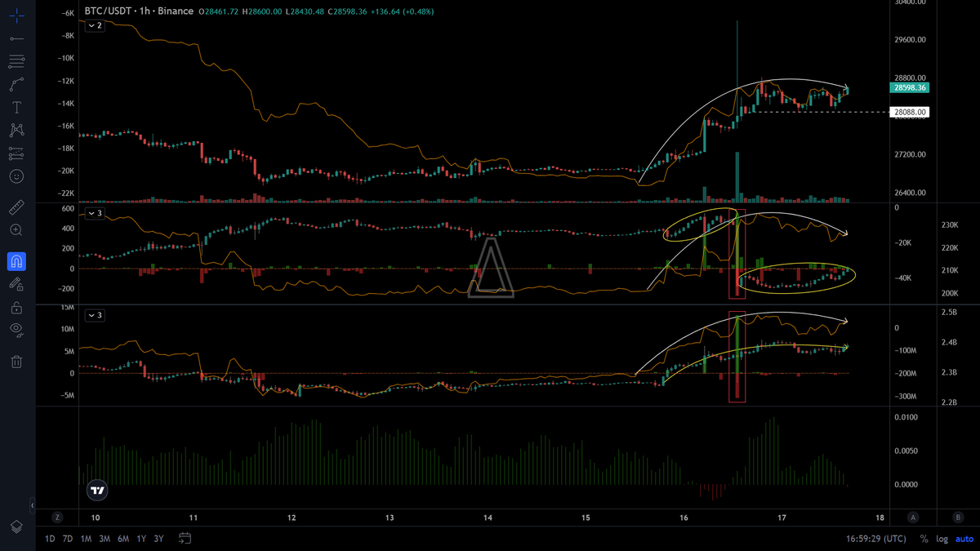Expand the second pane legend showing 3
Screen dimensions: 980x551
tap(96, 213)
